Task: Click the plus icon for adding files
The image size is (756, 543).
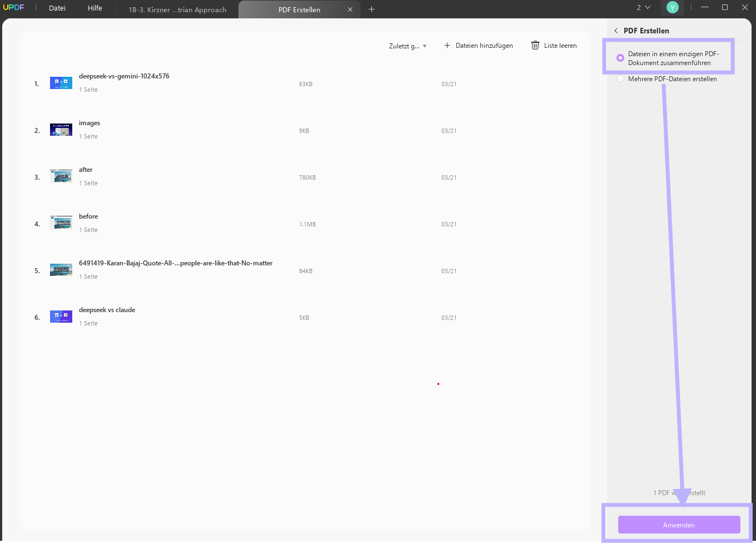Action: [x=447, y=46]
